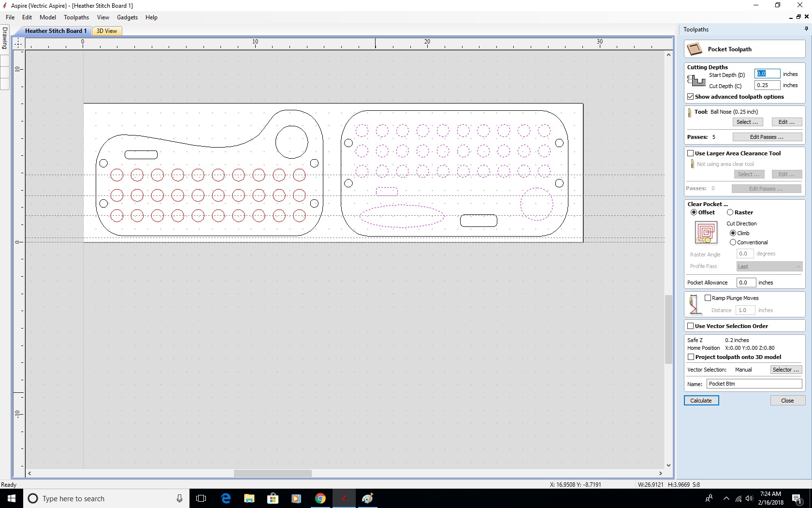Click the cutting depths diagram icon
The width and height of the screenshot is (812, 508).
click(696, 81)
